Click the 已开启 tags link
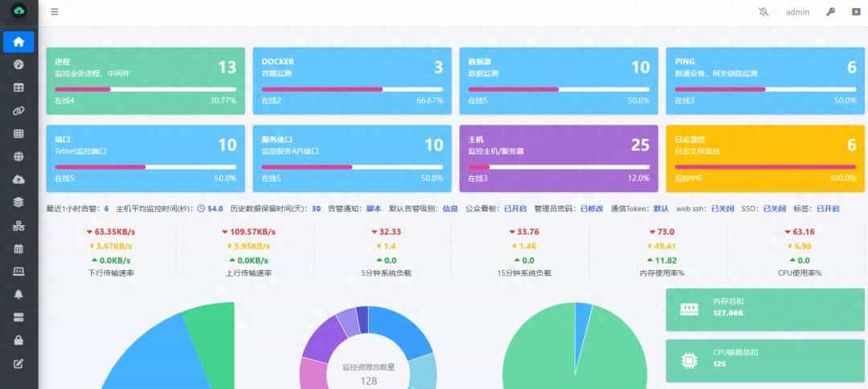This screenshot has height=389, width=868. coord(828,209)
